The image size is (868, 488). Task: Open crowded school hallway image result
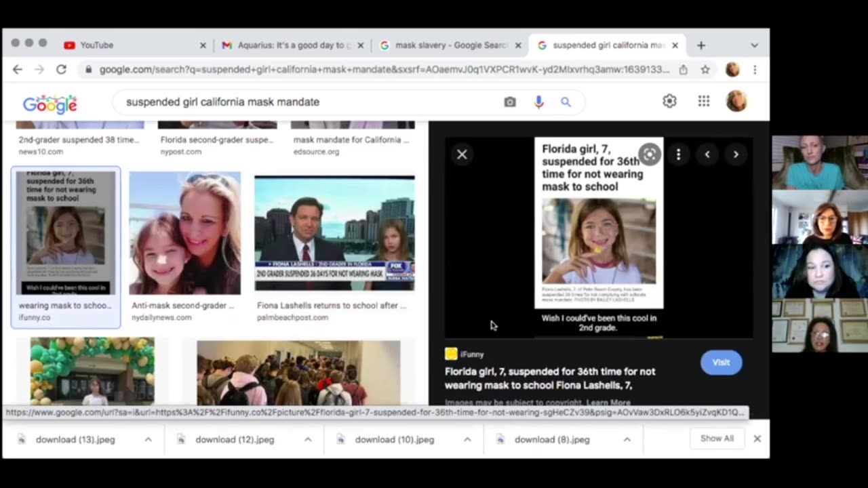(298, 372)
